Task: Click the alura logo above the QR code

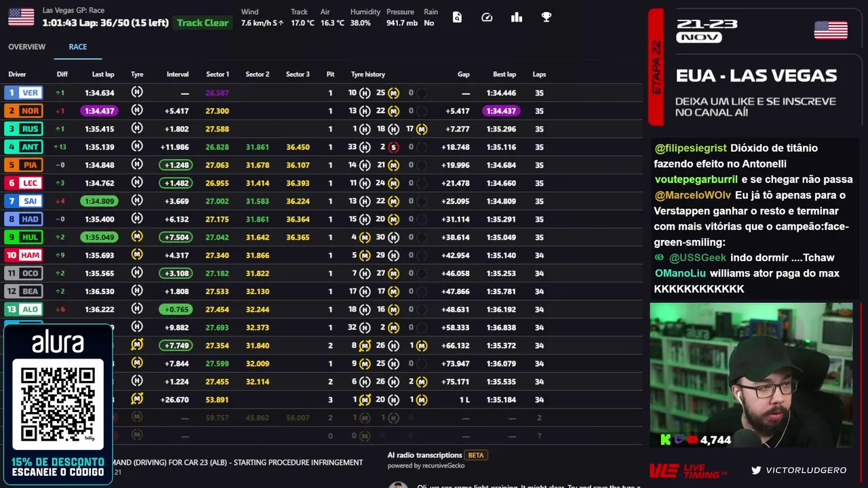Action: point(58,343)
